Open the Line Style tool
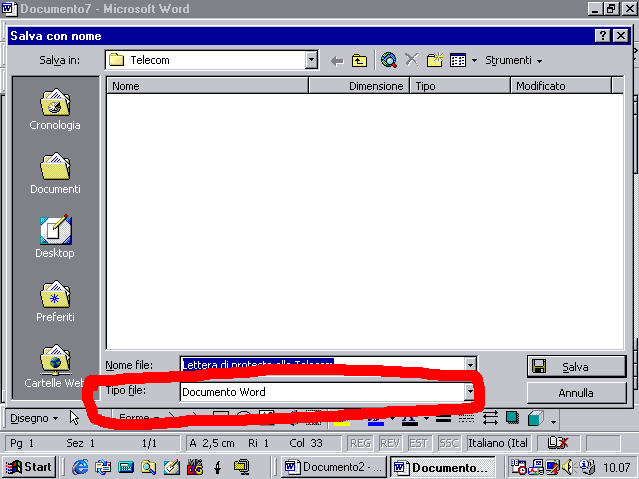Screen dimensions: 639x479 tap(443, 418)
